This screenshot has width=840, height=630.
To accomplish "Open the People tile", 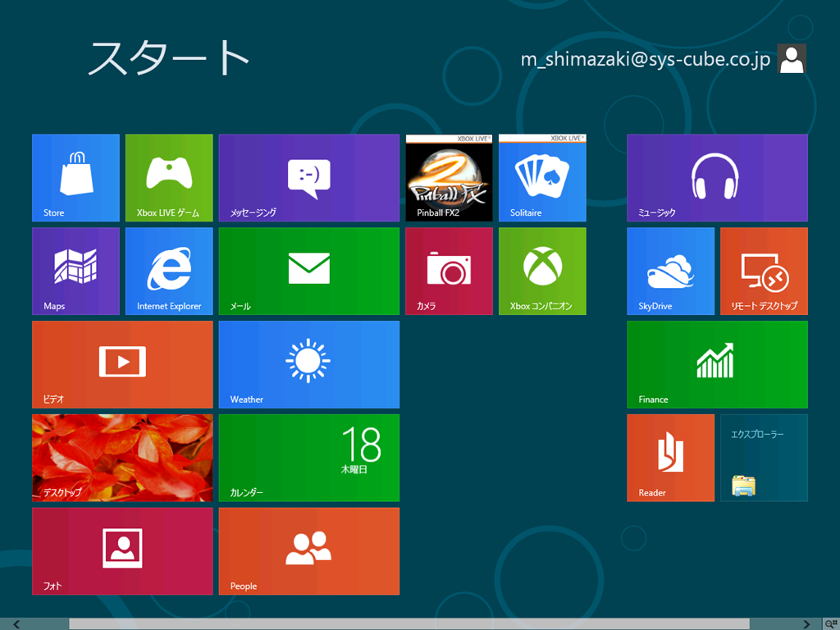I will click(309, 551).
